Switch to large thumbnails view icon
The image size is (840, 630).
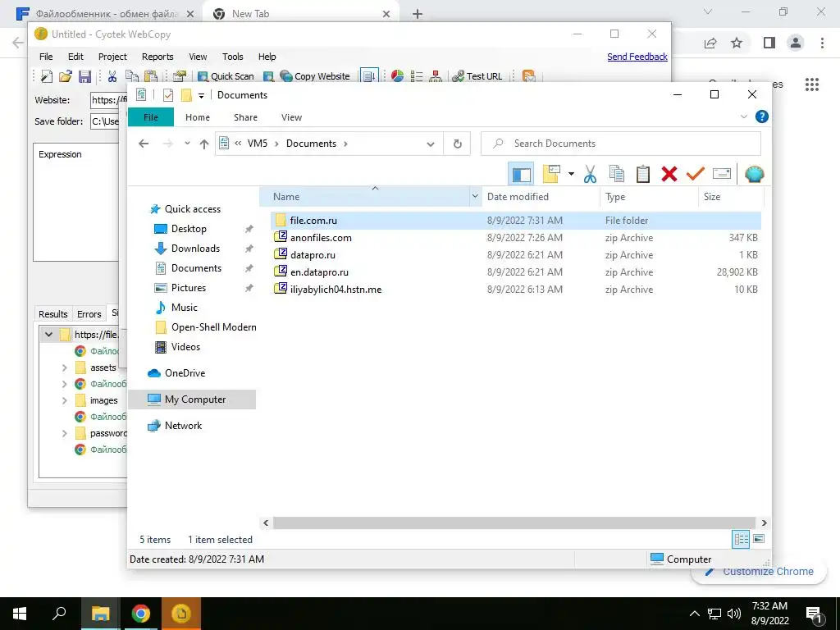point(759,539)
